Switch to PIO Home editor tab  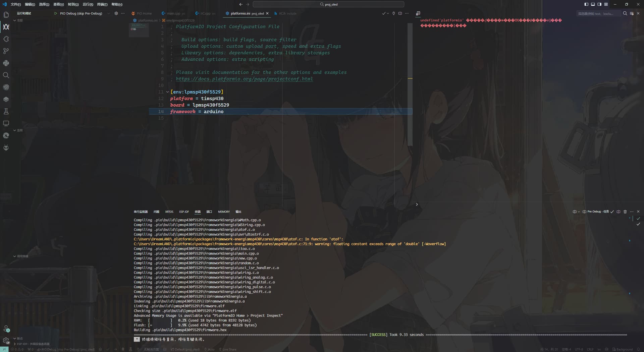pos(142,13)
